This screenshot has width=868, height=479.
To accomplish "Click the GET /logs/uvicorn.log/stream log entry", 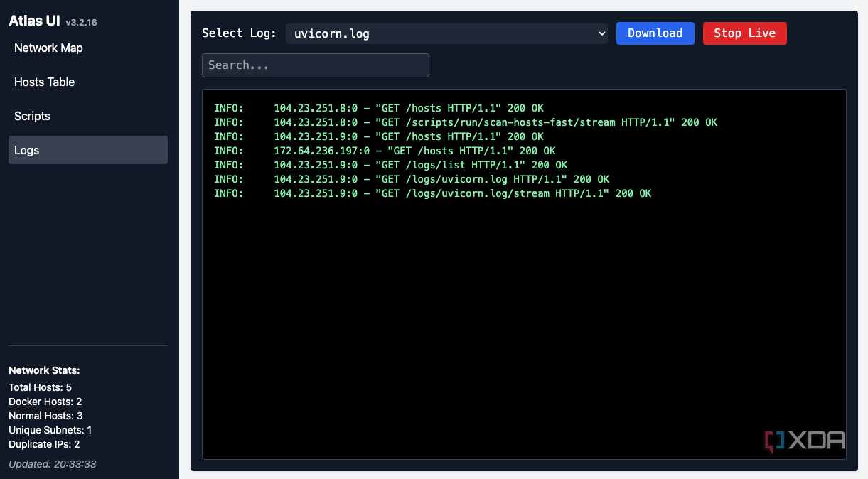I will tap(432, 193).
